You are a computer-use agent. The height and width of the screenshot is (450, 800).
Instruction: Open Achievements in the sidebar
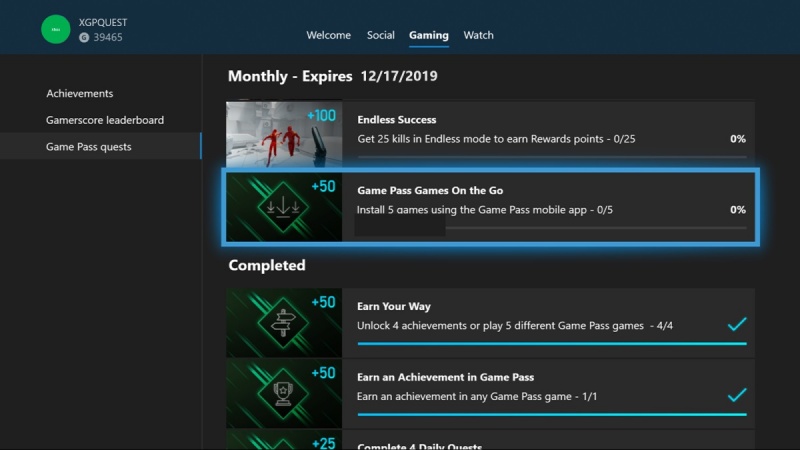point(80,93)
